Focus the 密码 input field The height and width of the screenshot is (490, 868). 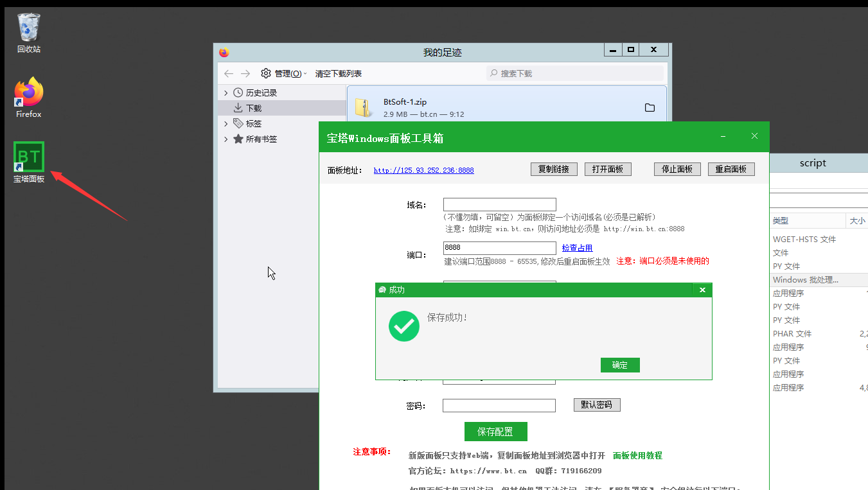[499, 405]
